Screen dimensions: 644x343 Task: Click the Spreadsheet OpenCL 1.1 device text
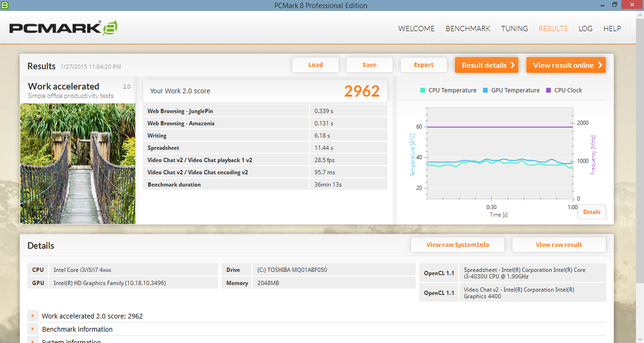525,273
